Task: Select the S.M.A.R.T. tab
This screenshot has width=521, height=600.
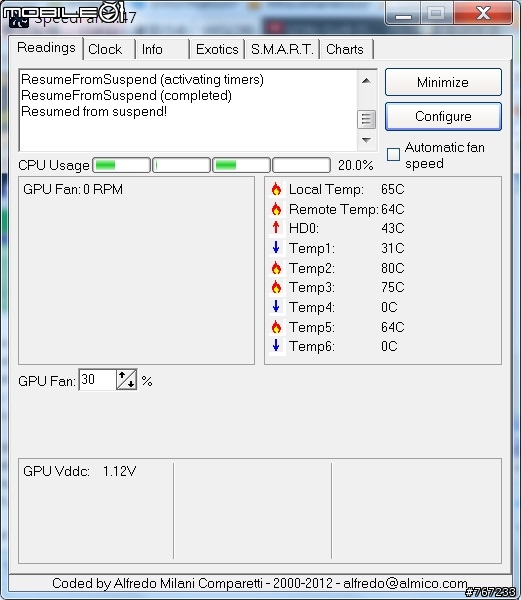Action: pyautogui.click(x=282, y=49)
